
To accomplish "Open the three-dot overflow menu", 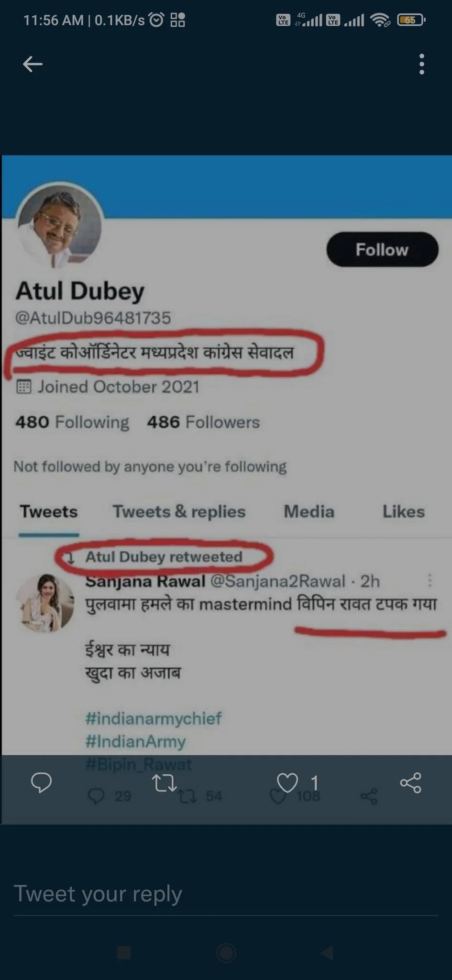I will click(x=421, y=64).
